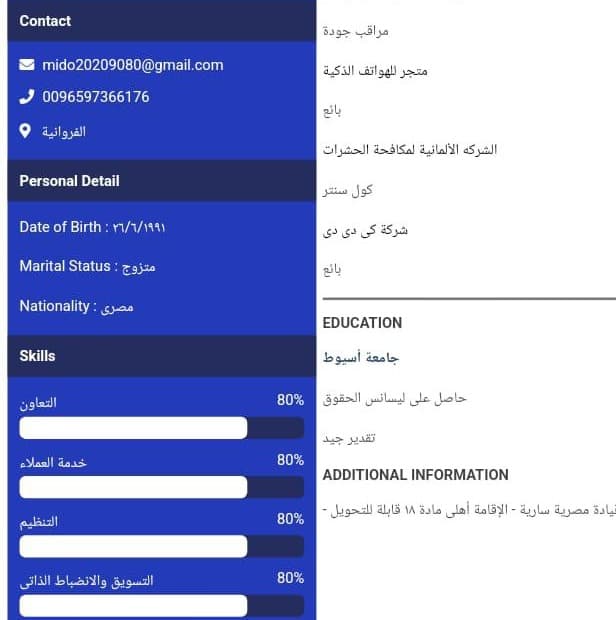
Task: Click the Nationality line
Action: (x=76, y=306)
